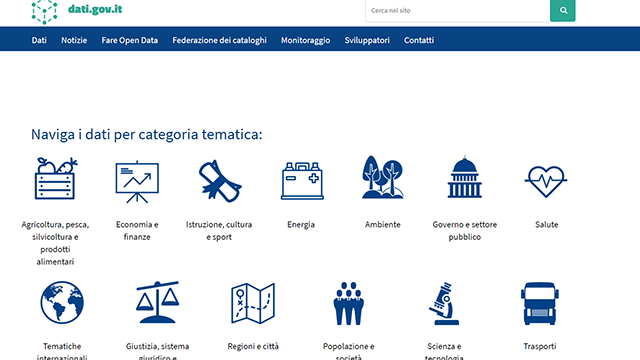This screenshot has height=360, width=640.
Task: Open the Agricoltura vegetable crate icon
Action: pos(56,178)
